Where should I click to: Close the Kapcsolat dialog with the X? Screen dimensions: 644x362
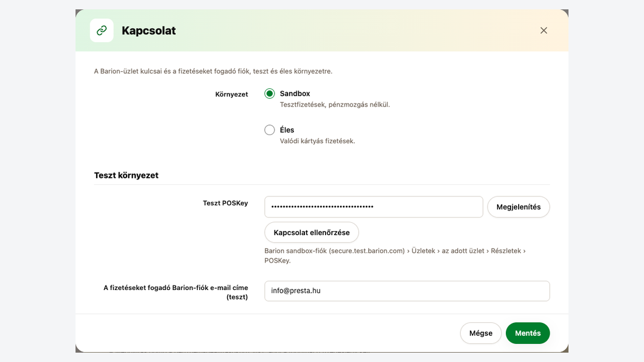pyautogui.click(x=543, y=30)
